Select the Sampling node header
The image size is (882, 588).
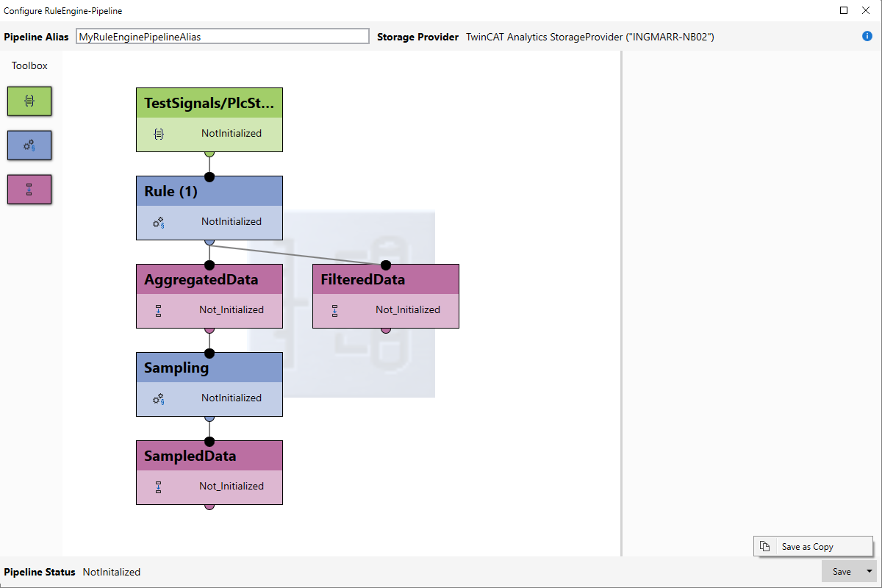(209, 367)
